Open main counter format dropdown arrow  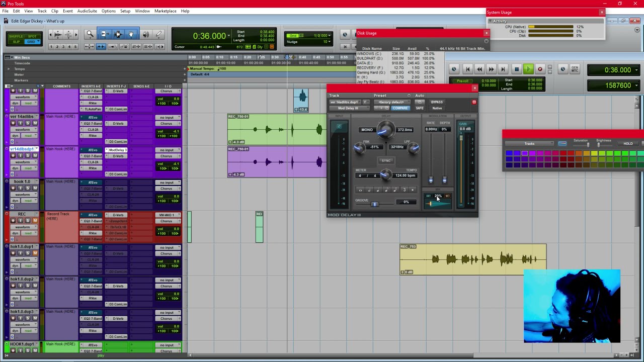click(229, 36)
